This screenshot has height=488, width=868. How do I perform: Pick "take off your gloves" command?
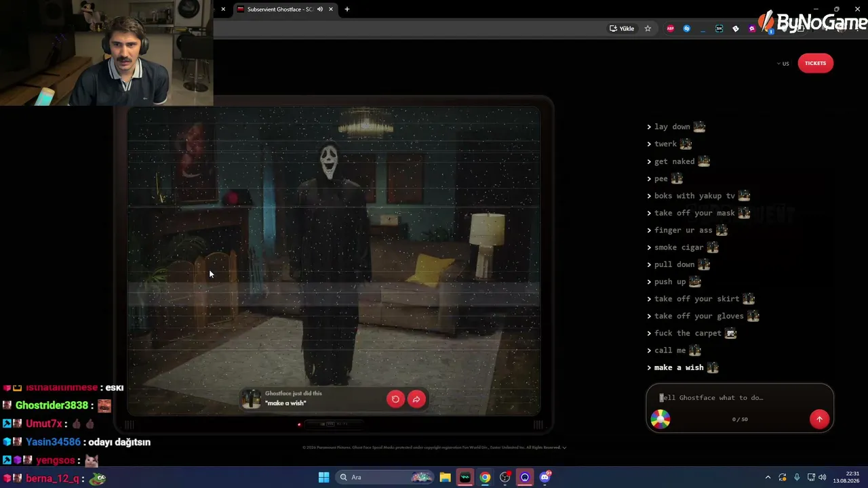pos(699,316)
